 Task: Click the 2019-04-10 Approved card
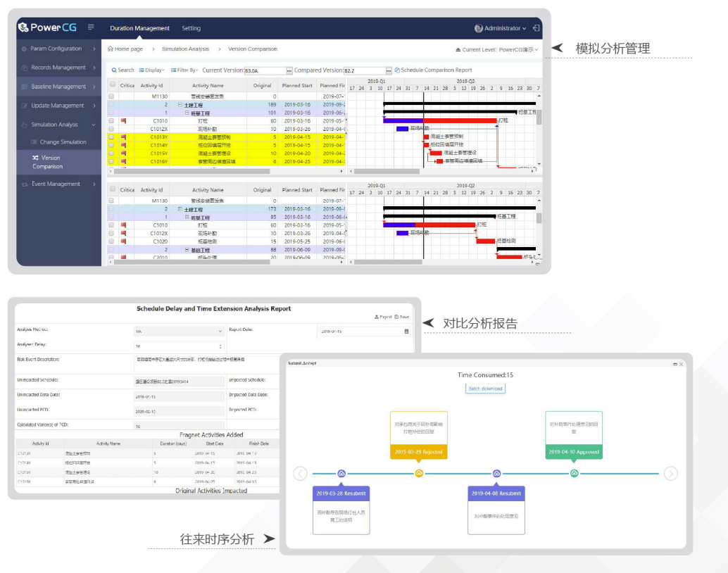point(574,435)
